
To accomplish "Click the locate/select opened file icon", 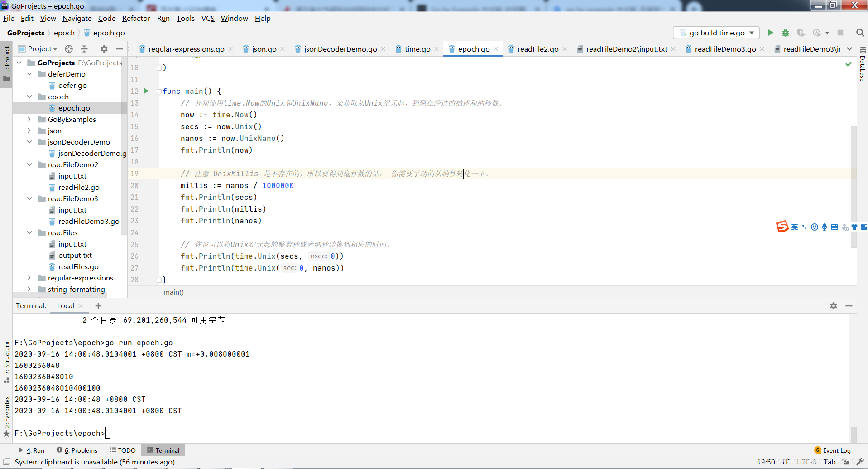I will point(69,49).
